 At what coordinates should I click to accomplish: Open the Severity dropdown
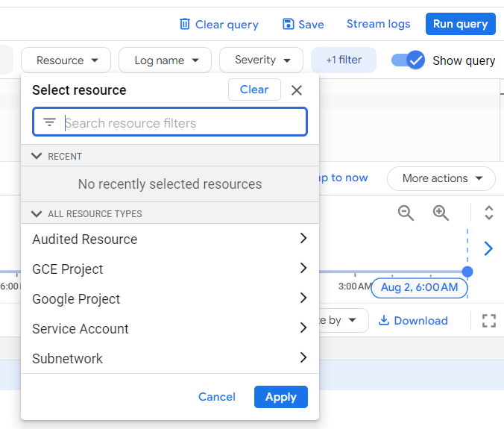pos(261,60)
